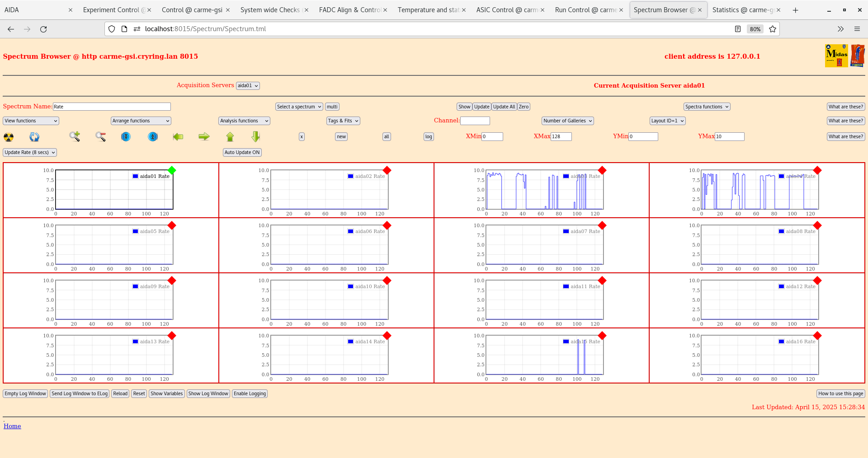Toggle the log scale button
Viewport: 868px width, 458px height.
[428, 136]
